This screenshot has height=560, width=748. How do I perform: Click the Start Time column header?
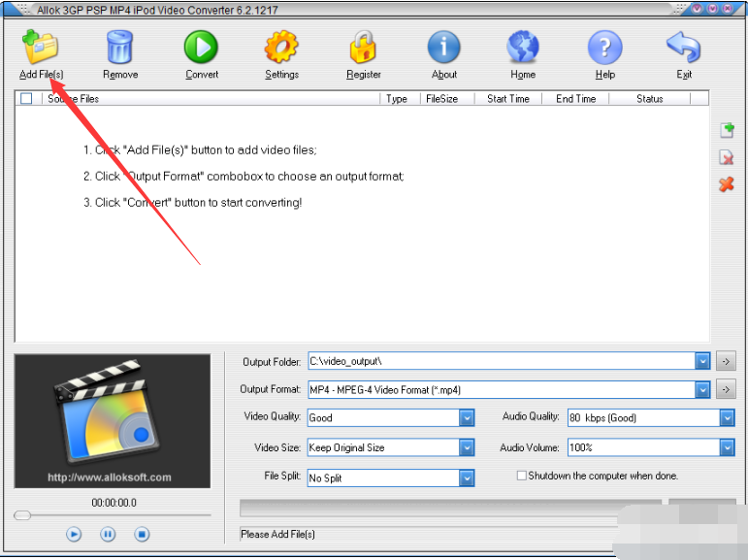[x=508, y=98]
